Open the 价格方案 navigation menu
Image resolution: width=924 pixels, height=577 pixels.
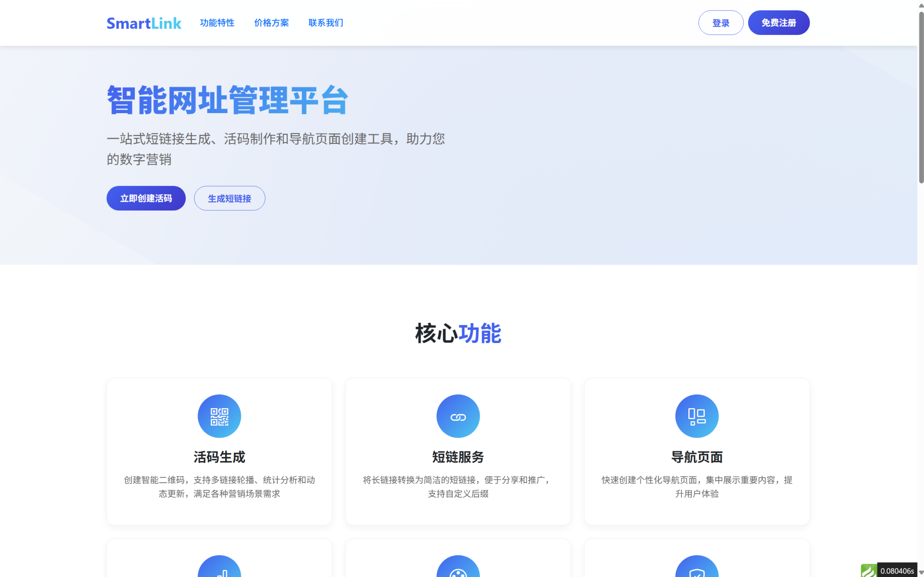271,23
